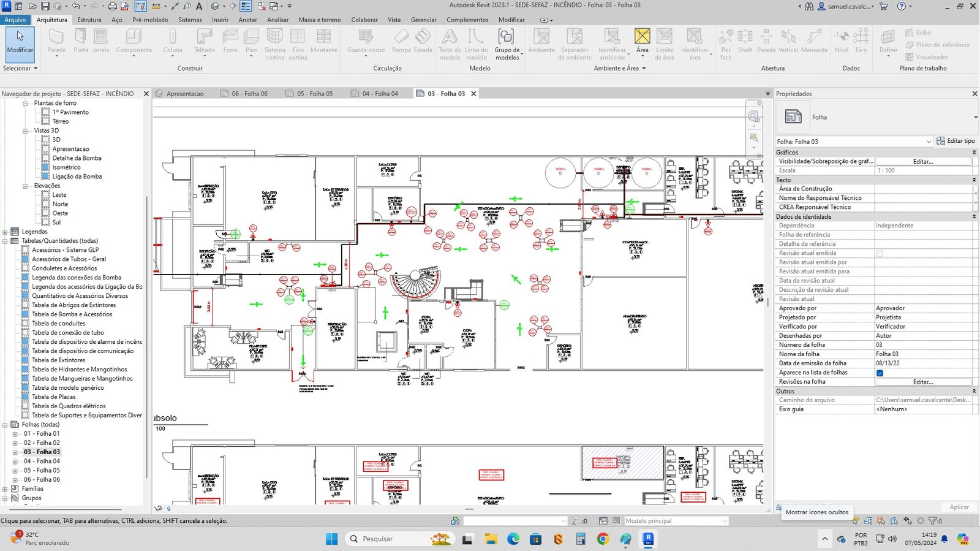Select the Nível level tool
The height and width of the screenshot is (551, 980).
click(x=842, y=42)
